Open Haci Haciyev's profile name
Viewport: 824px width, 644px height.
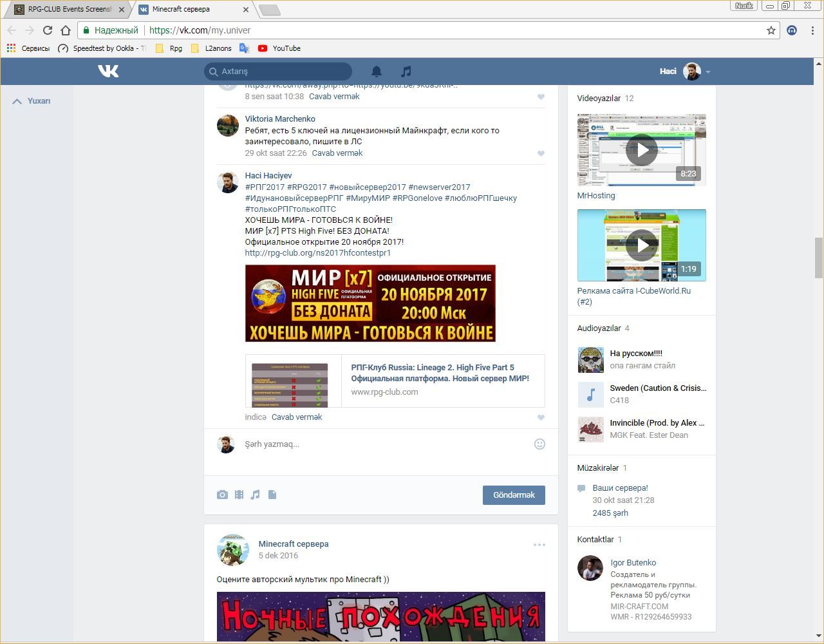coord(268,176)
